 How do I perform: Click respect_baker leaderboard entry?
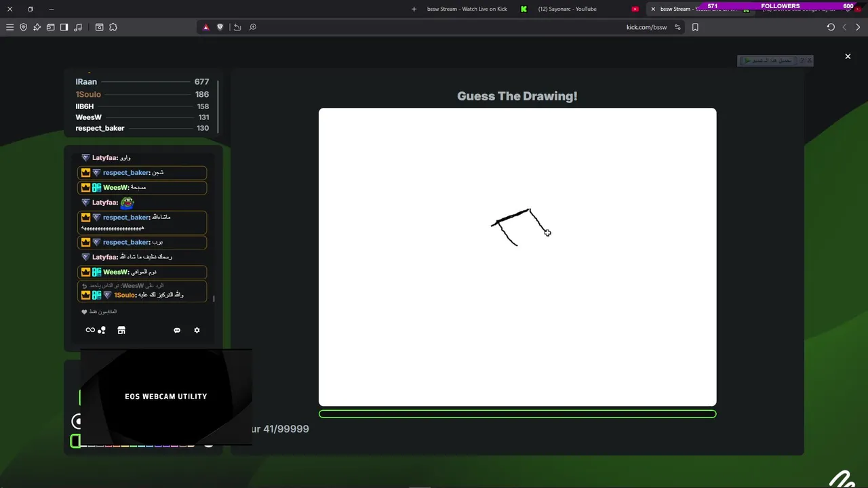click(x=142, y=128)
